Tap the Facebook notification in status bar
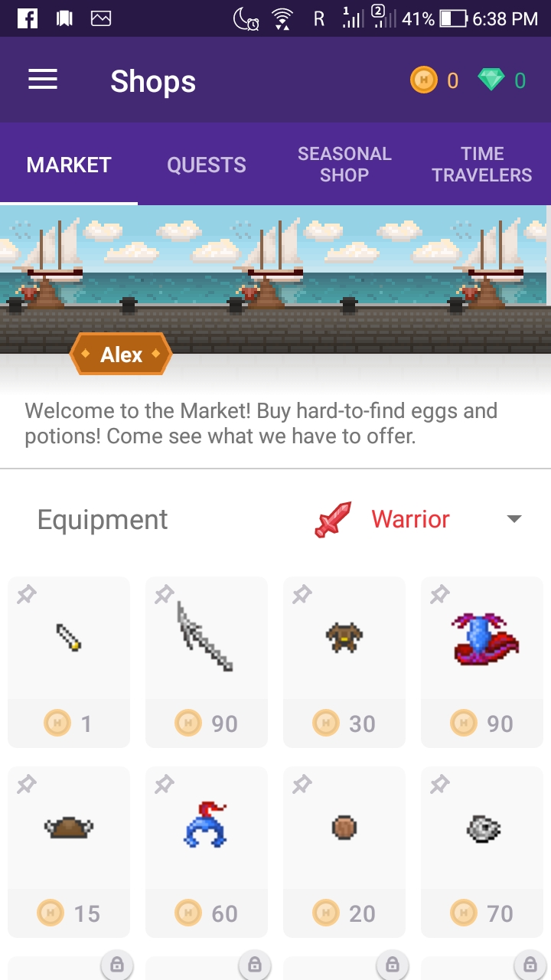Screen dimensions: 551x980 (28, 18)
